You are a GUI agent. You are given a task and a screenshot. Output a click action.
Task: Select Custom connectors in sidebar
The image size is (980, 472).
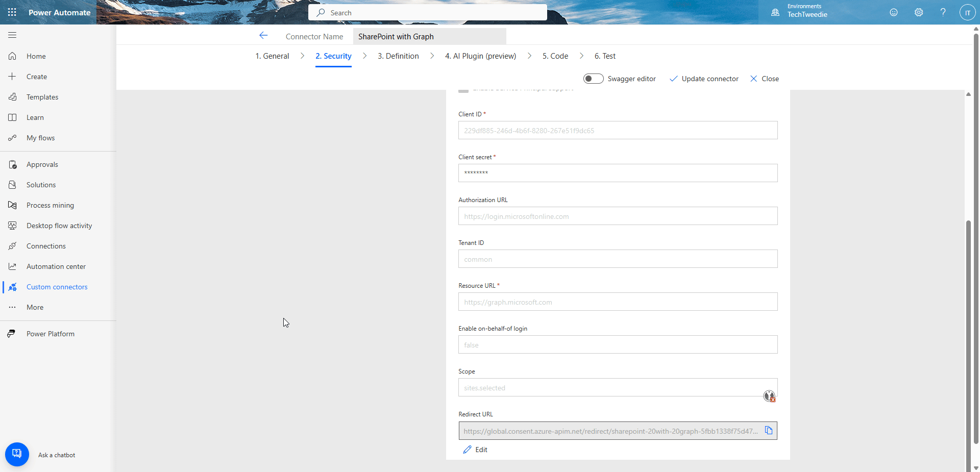pyautogui.click(x=57, y=286)
